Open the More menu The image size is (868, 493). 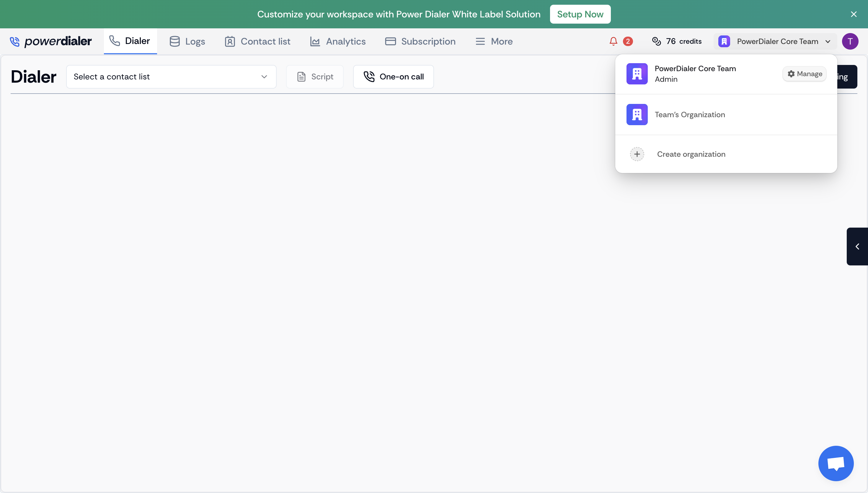pyautogui.click(x=494, y=41)
